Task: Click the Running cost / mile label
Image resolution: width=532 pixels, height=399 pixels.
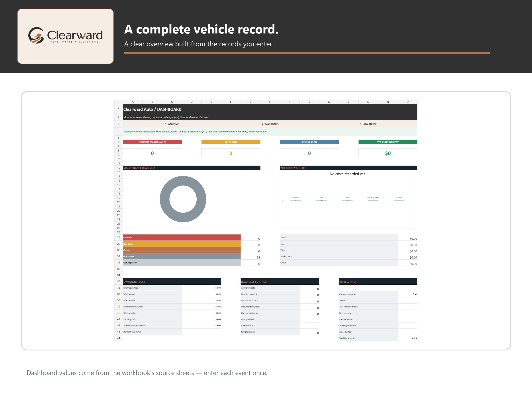Action: [132, 332]
